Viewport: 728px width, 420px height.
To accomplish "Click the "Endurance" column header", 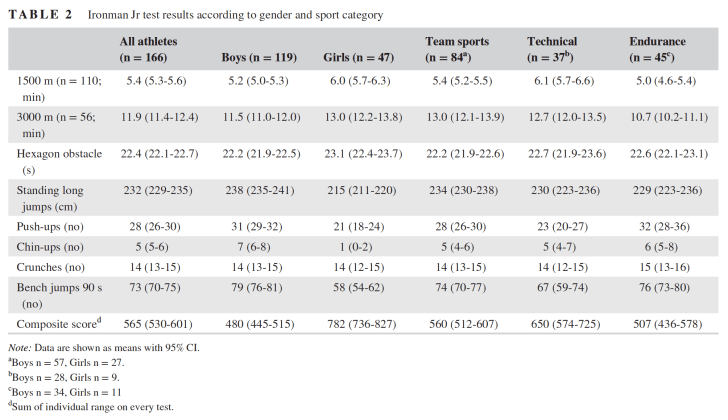I will click(658, 40).
